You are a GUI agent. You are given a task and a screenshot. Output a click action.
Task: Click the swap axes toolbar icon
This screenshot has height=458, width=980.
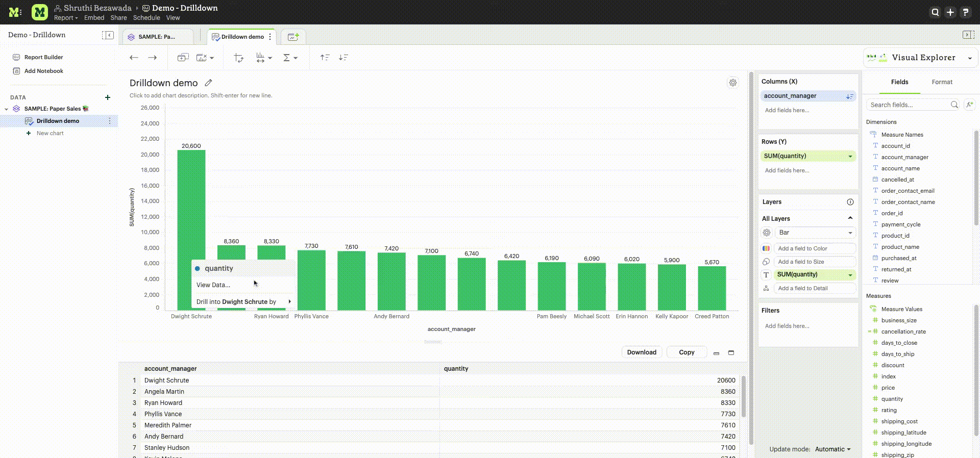238,58
